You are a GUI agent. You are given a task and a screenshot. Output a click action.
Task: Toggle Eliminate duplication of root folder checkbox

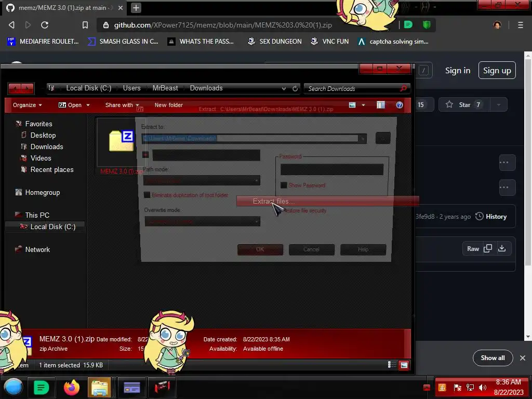click(147, 195)
